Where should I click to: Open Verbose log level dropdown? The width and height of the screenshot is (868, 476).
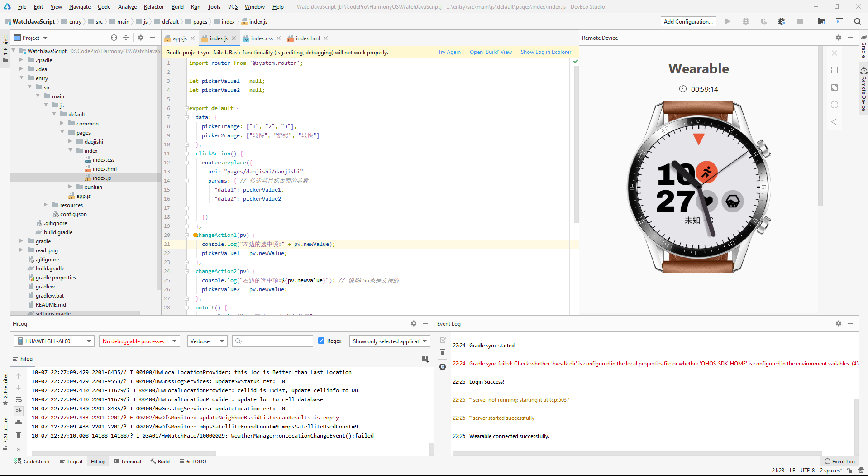point(207,341)
